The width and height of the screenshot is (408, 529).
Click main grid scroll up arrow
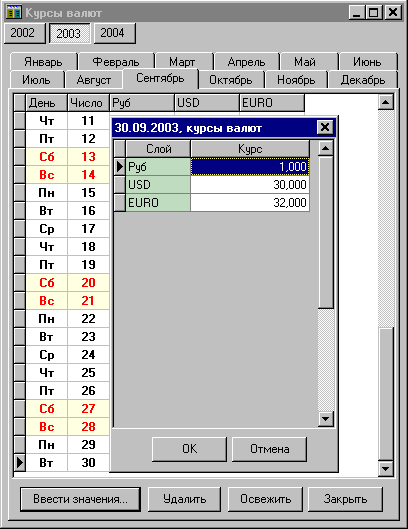pos(385,102)
